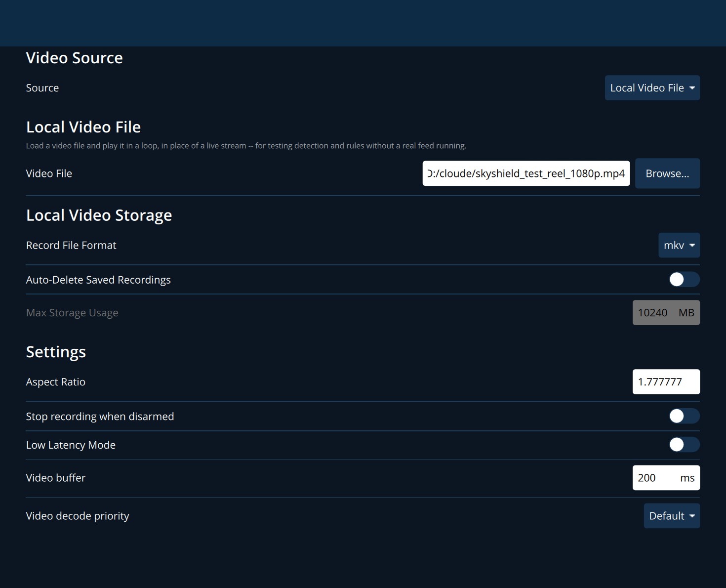Click the Local Video Storage heading
726x588 pixels.
[x=99, y=215]
